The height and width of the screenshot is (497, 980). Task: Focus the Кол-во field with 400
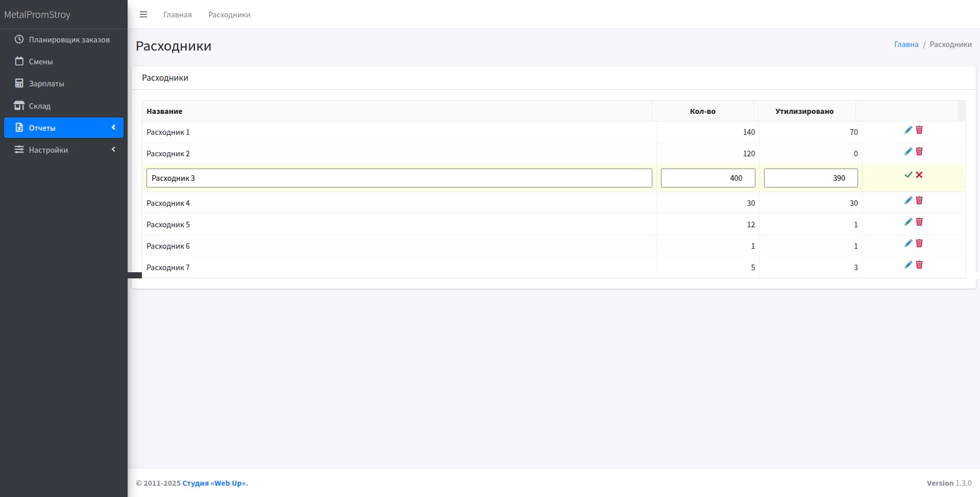(707, 178)
